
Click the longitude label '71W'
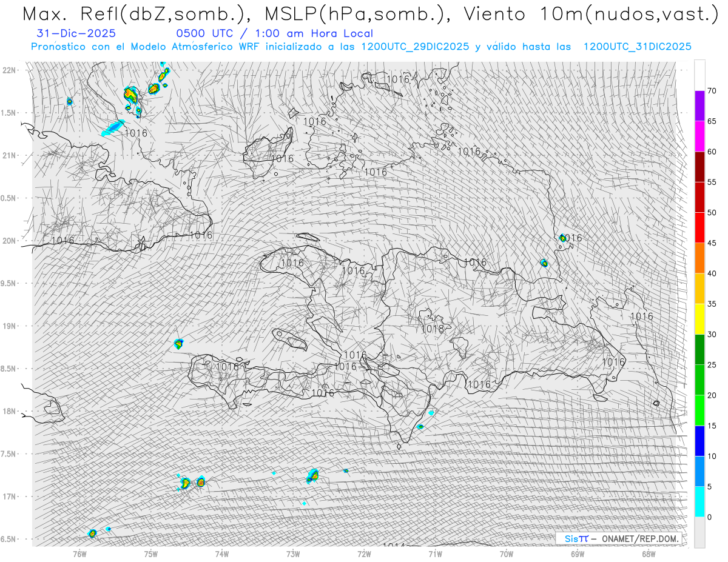pos(435,554)
